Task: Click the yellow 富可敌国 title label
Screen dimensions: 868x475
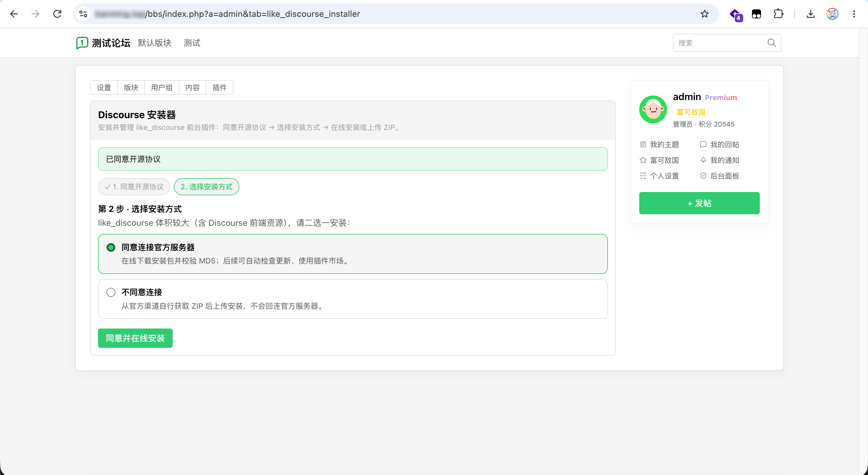Action: pos(691,112)
